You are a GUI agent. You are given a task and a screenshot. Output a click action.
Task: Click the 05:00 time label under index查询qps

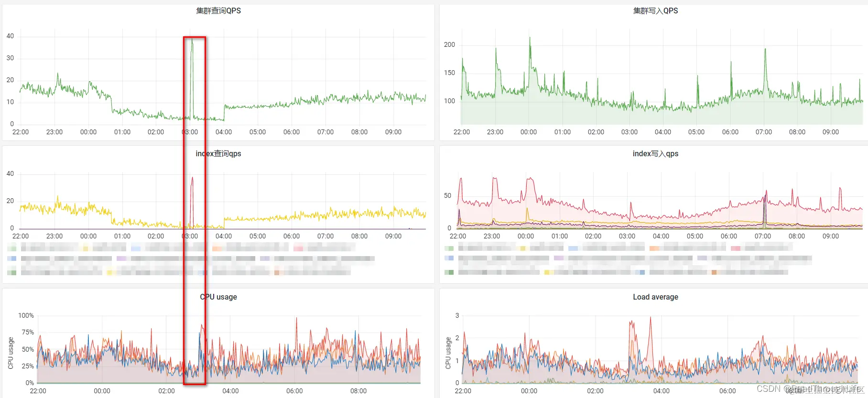258,236
